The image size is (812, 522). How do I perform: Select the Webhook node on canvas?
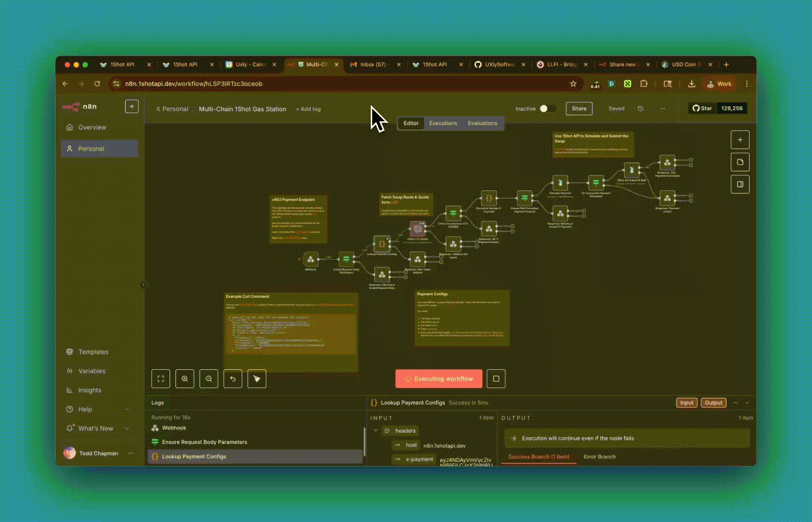coord(311,260)
